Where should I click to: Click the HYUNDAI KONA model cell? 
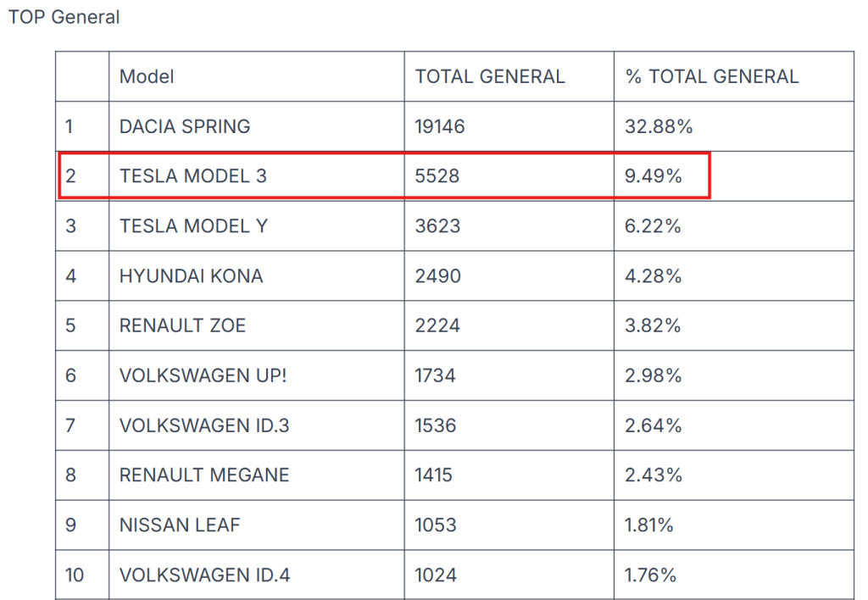pos(192,276)
